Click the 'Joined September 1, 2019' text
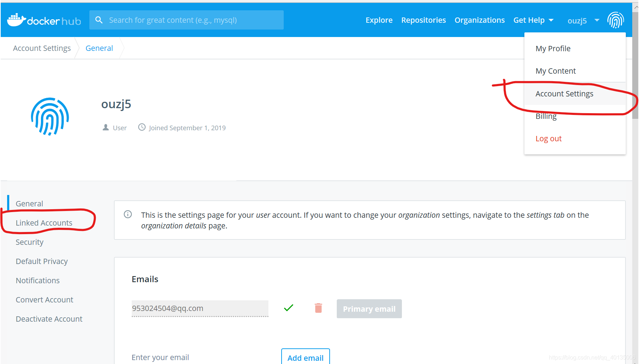 pyautogui.click(x=187, y=128)
